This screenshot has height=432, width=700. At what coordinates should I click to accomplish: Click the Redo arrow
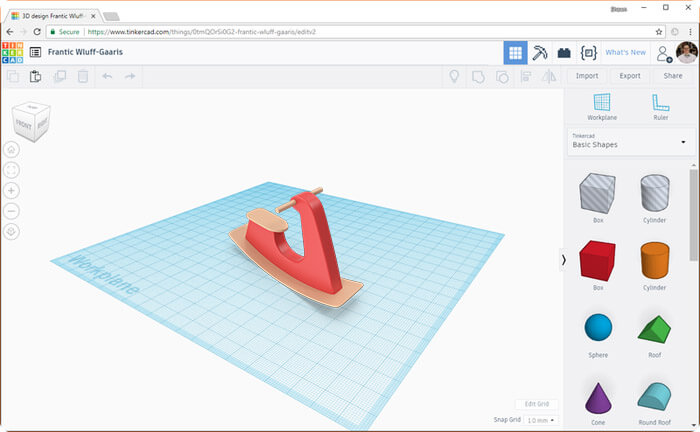point(130,76)
